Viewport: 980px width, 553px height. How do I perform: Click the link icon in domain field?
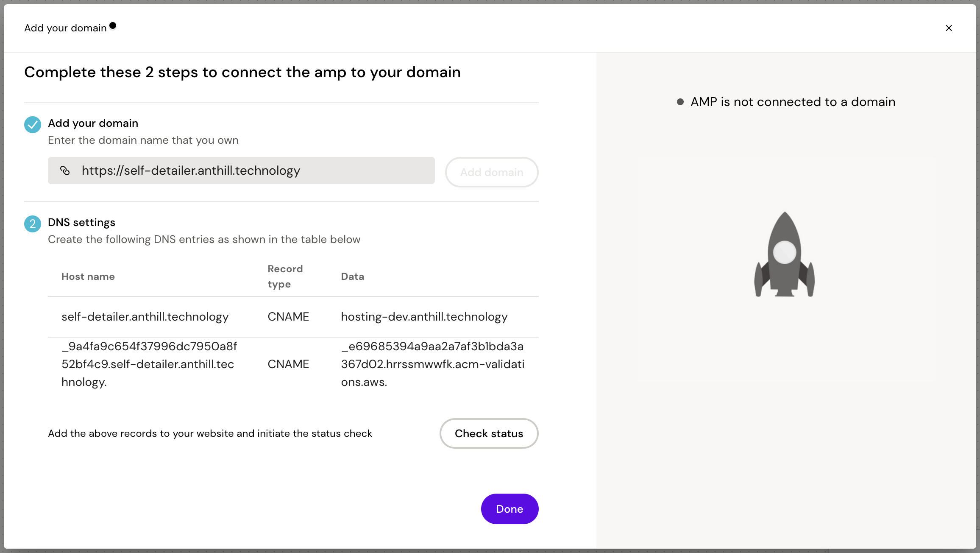[x=65, y=170]
